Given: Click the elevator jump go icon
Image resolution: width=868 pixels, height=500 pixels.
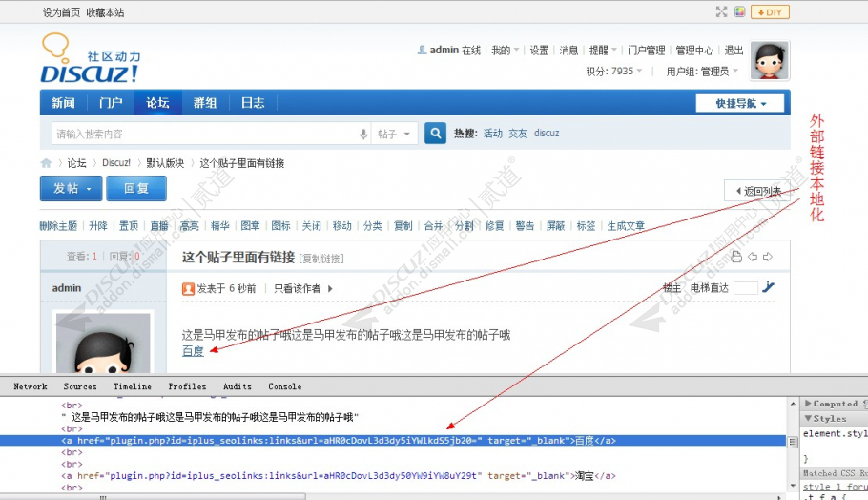Looking at the screenshot, I should [769, 287].
